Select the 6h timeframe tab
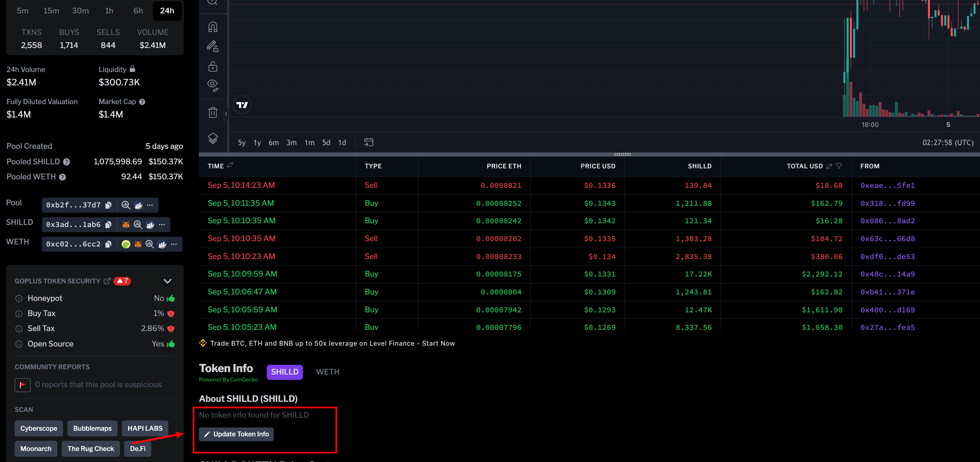Image resolution: width=980 pixels, height=462 pixels. pyautogui.click(x=138, y=11)
